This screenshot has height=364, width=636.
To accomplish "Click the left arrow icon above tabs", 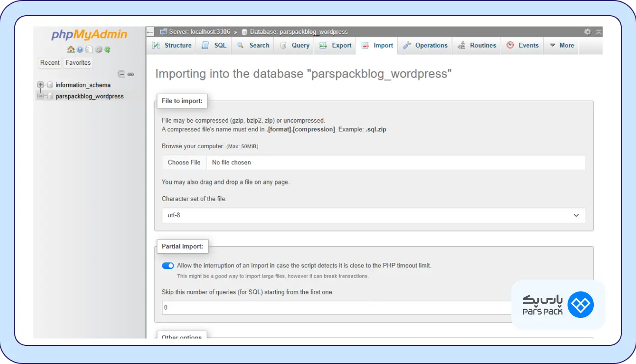I will (x=150, y=32).
